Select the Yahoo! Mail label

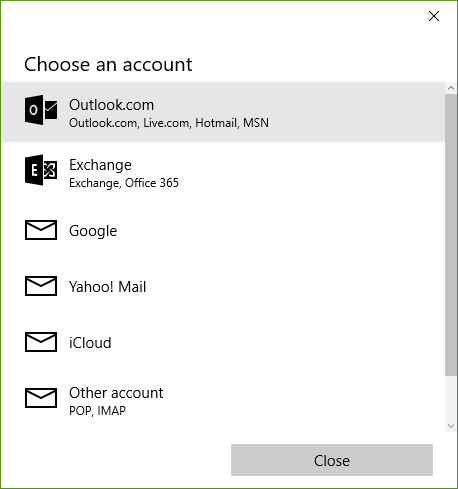coord(107,287)
